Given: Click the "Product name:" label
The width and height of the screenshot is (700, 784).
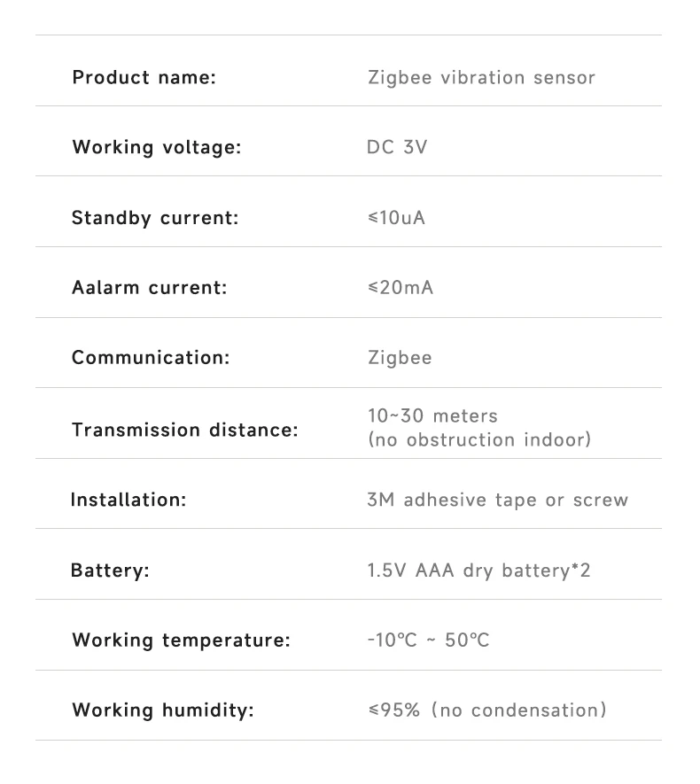Looking at the screenshot, I should pyautogui.click(x=144, y=78).
